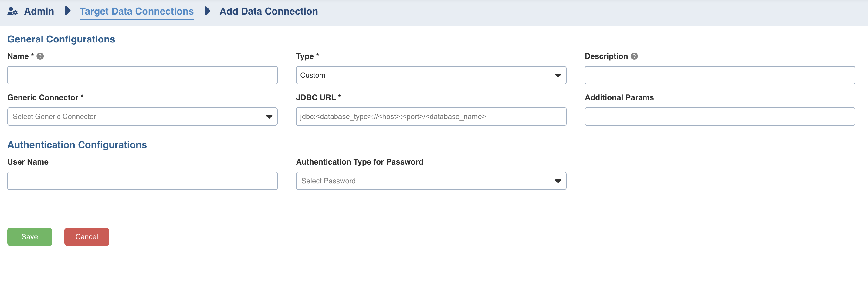Click the Name field help icon

[40, 56]
